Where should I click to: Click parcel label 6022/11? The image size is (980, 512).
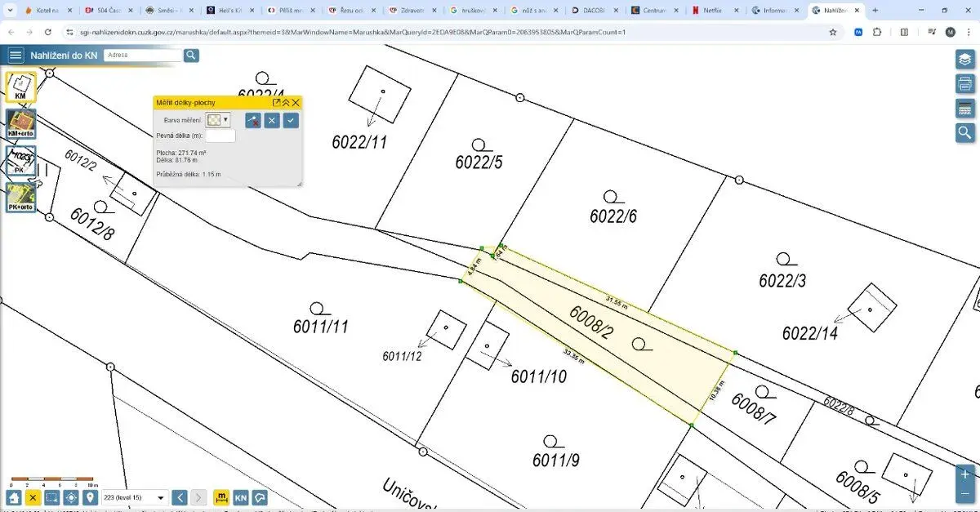click(x=359, y=141)
